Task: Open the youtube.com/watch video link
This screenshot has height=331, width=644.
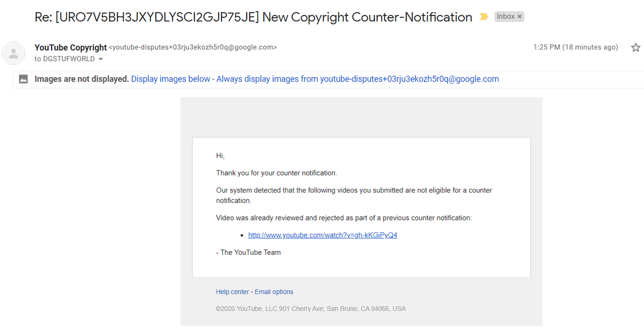Action: [x=323, y=235]
